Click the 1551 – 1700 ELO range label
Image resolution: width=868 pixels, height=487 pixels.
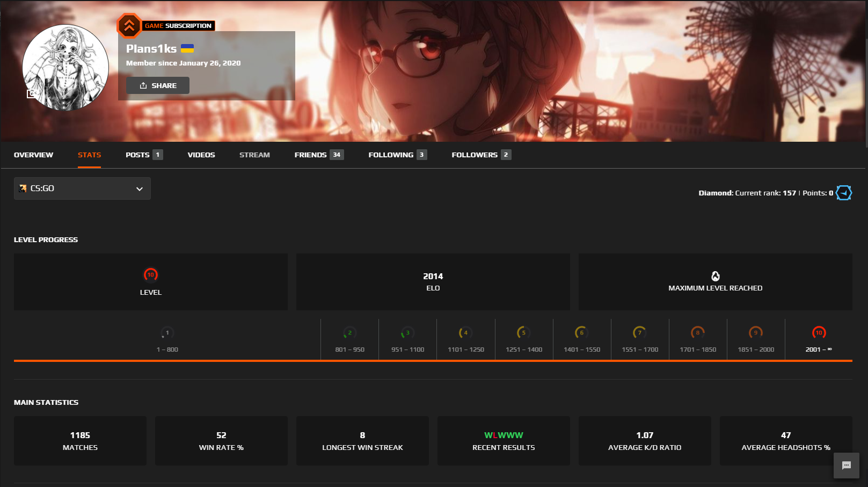pyautogui.click(x=640, y=350)
